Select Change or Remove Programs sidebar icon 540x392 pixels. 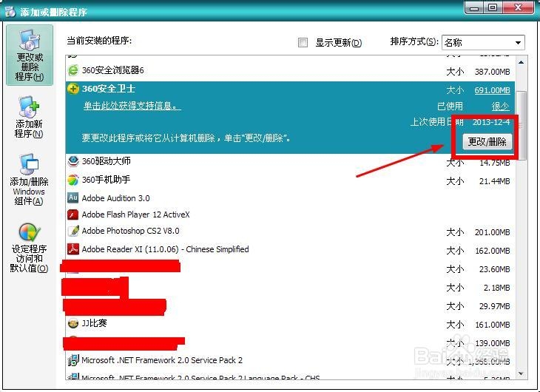pyautogui.click(x=30, y=55)
